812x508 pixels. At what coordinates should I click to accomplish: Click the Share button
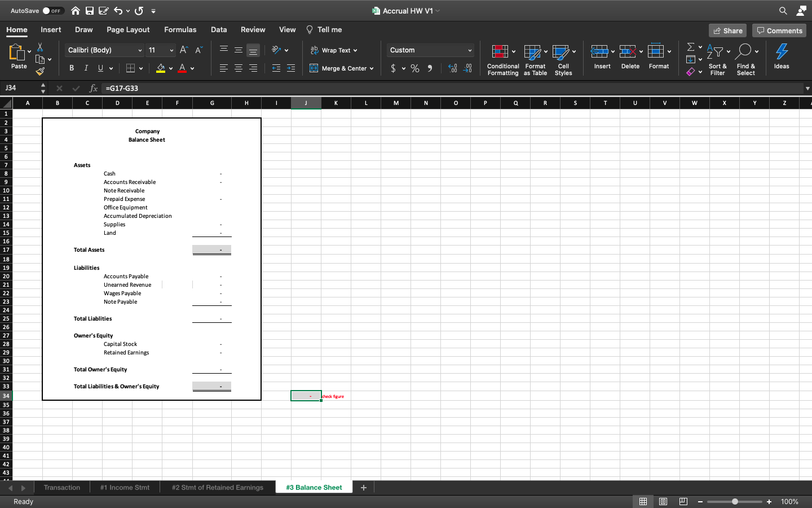tap(728, 30)
